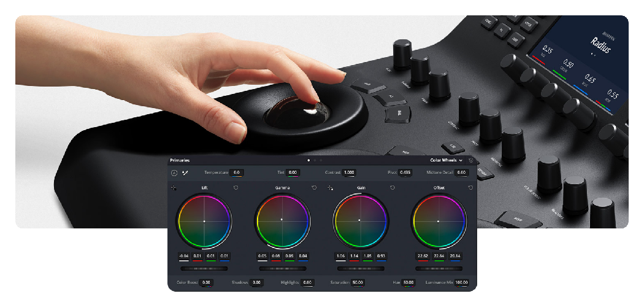The width and height of the screenshot is (644, 307).
Task: Click the Shadows value field
Action: coord(257,283)
